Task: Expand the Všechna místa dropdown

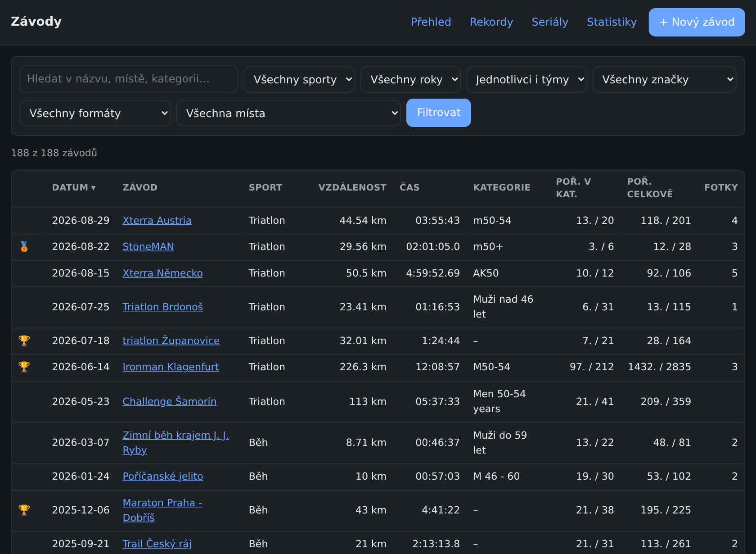Action: (x=288, y=114)
